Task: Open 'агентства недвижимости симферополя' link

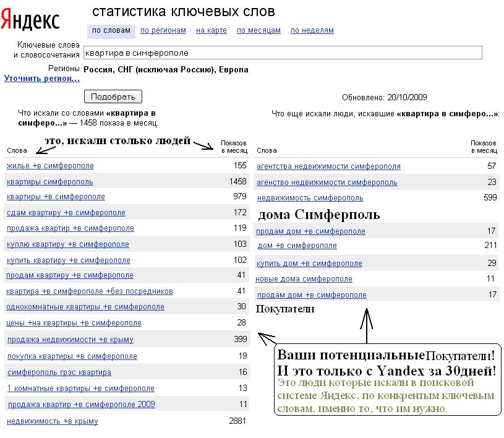Action: 328,166
